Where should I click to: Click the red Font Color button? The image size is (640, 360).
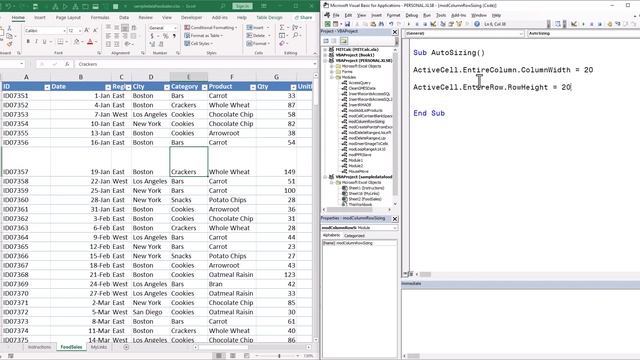pos(90,42)
